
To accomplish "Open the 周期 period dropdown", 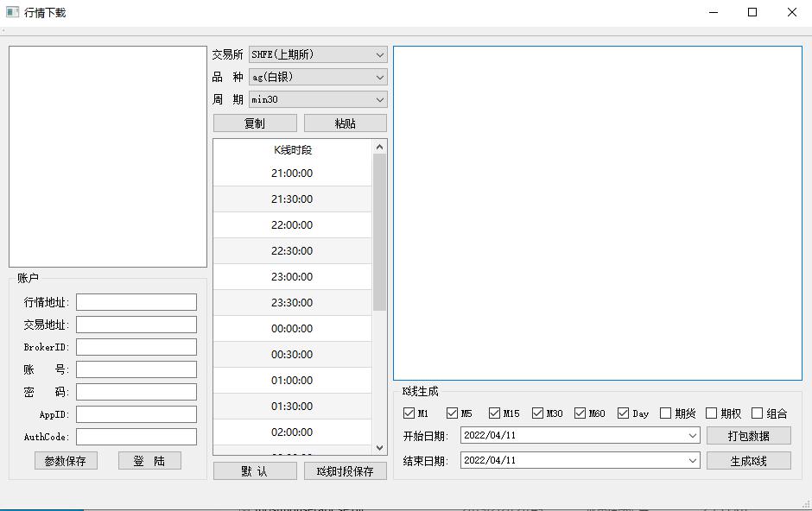I will [x=318, y=99].
